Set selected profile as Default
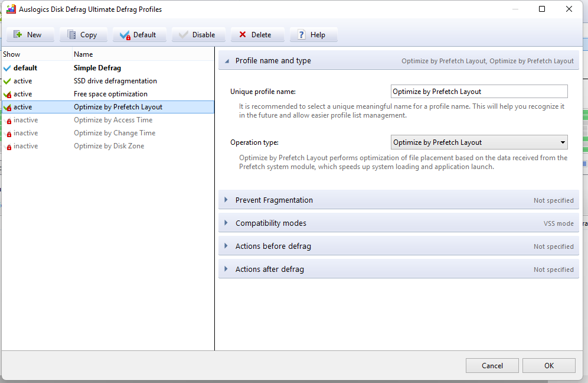 coord(139,34)
